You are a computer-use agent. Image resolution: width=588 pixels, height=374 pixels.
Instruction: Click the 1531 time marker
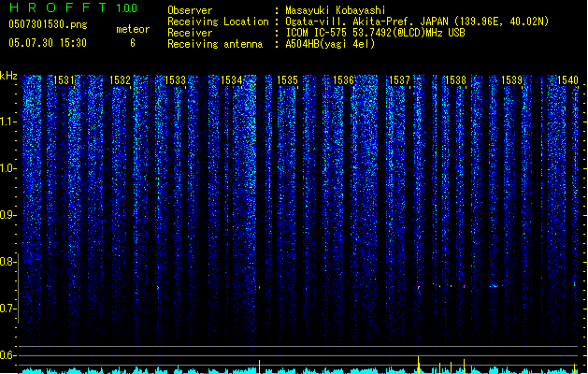click(64, 80)
